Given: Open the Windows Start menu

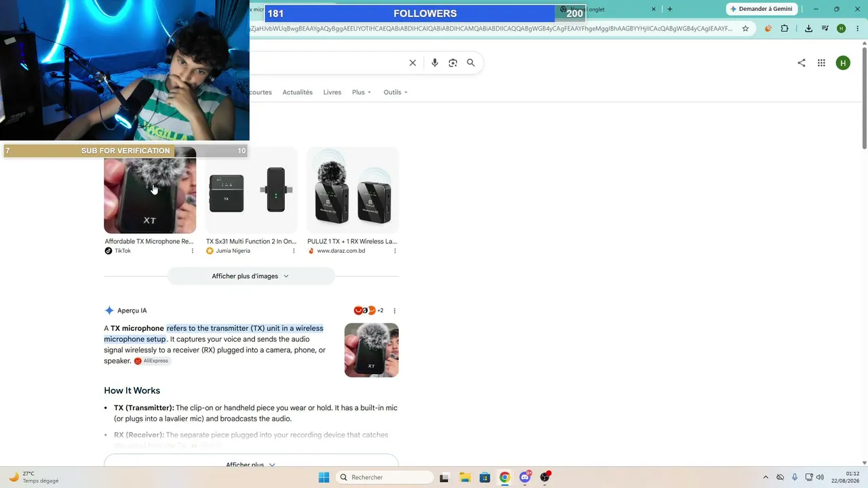Looking at the screenshot, I should coord(323,477).
